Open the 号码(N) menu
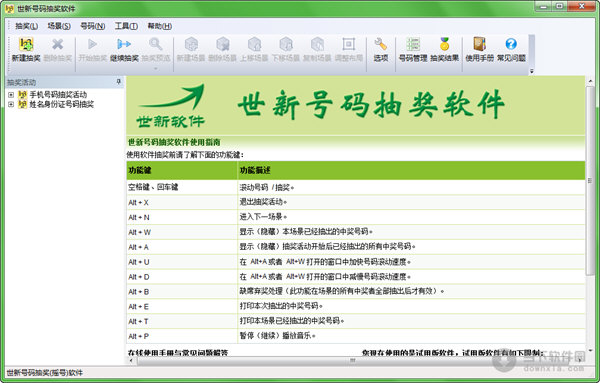Viewport: 600px width, 383px height. click(93, 26)
